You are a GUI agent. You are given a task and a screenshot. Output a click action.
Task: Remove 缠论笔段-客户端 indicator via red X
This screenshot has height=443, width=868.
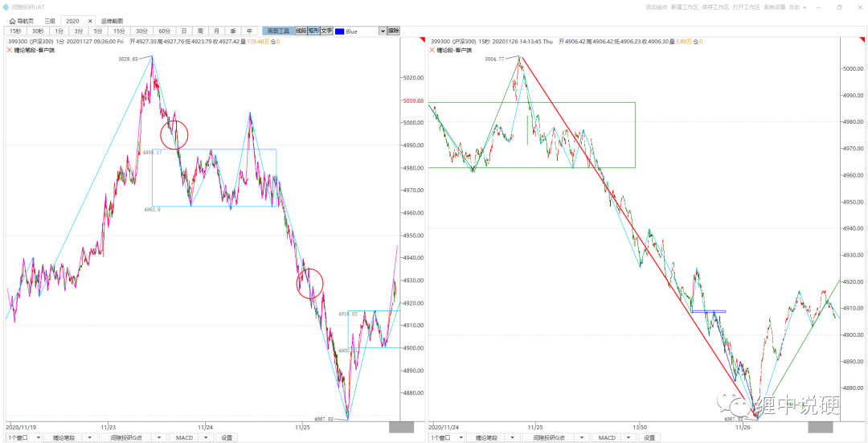10,50
